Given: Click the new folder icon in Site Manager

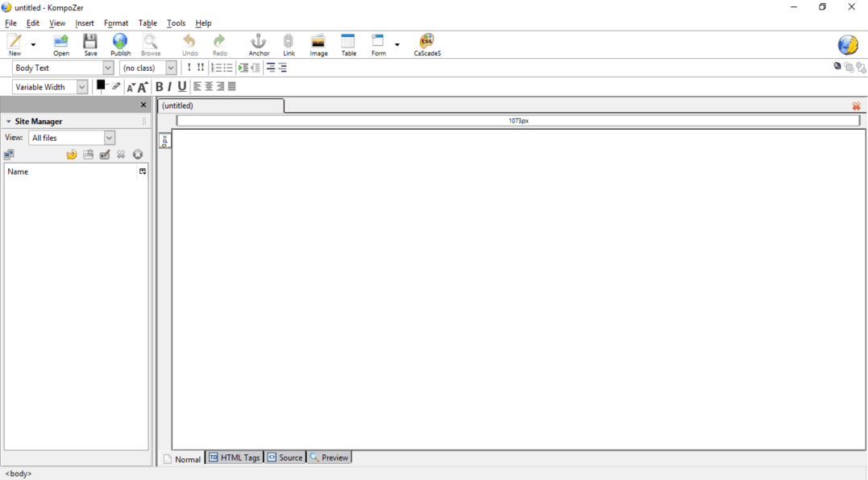Looking at the screenshot, I should tap(88, 155).
